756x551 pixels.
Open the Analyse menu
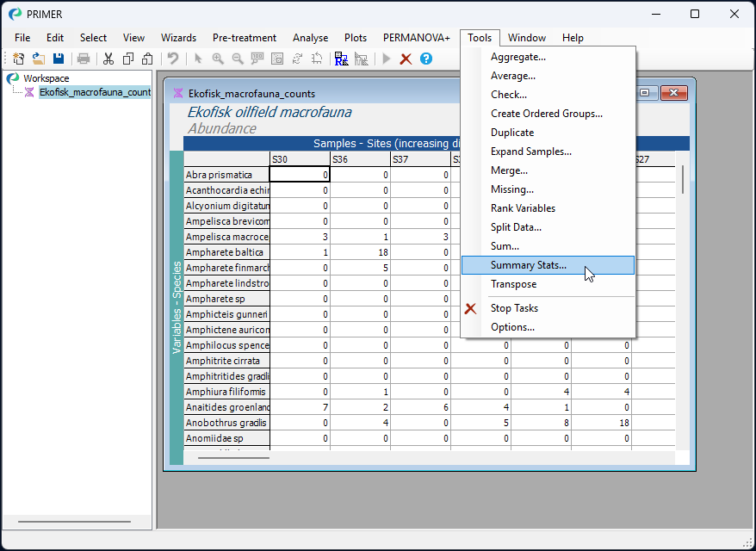point(310,38)
